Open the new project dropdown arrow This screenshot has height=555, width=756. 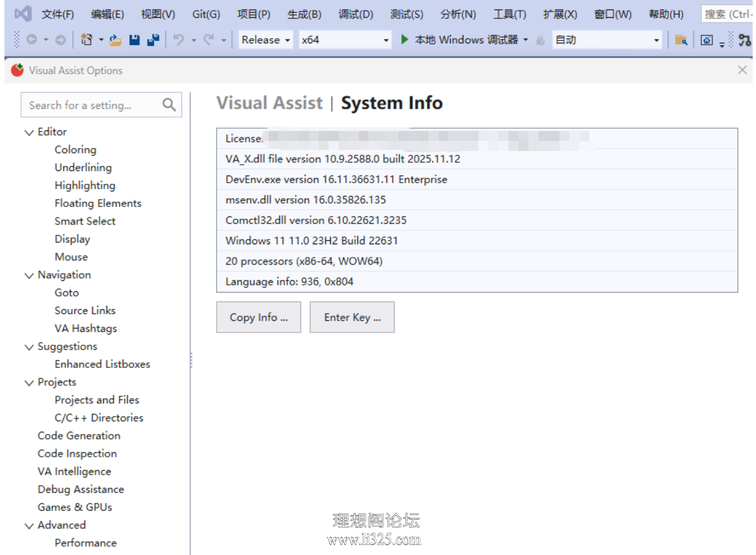101,40
